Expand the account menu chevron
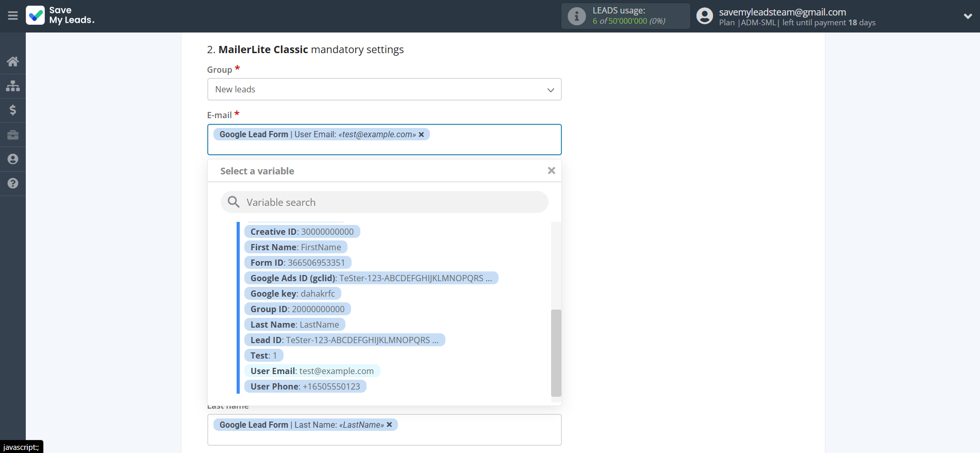 [x=968, y=16]
